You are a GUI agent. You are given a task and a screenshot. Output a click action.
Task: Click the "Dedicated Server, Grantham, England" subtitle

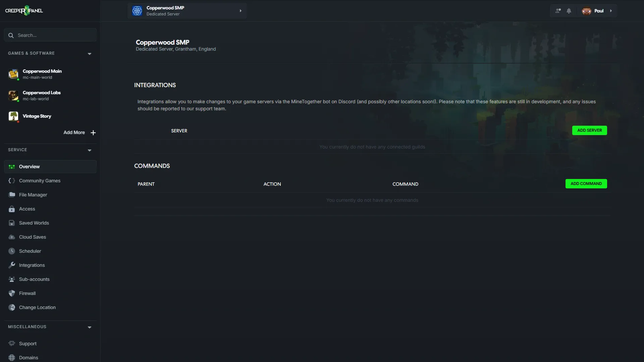(176, 49)
